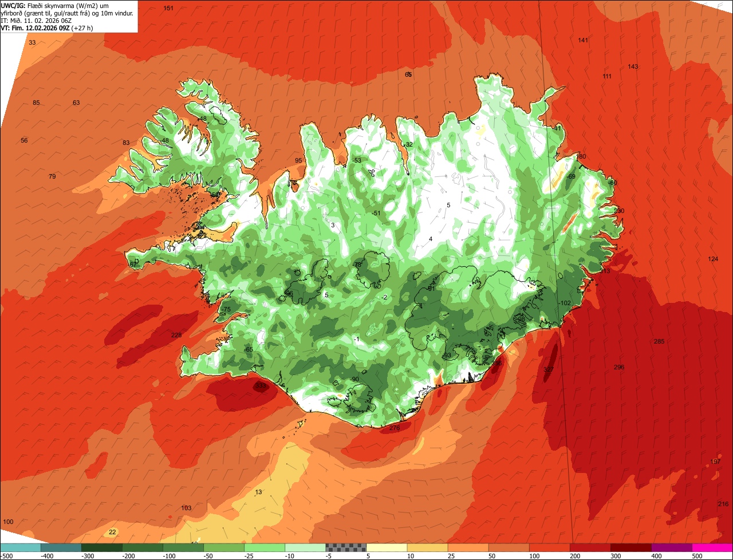Click the 25 legend tick label
The image size is (733, 560).
point(451,556)
